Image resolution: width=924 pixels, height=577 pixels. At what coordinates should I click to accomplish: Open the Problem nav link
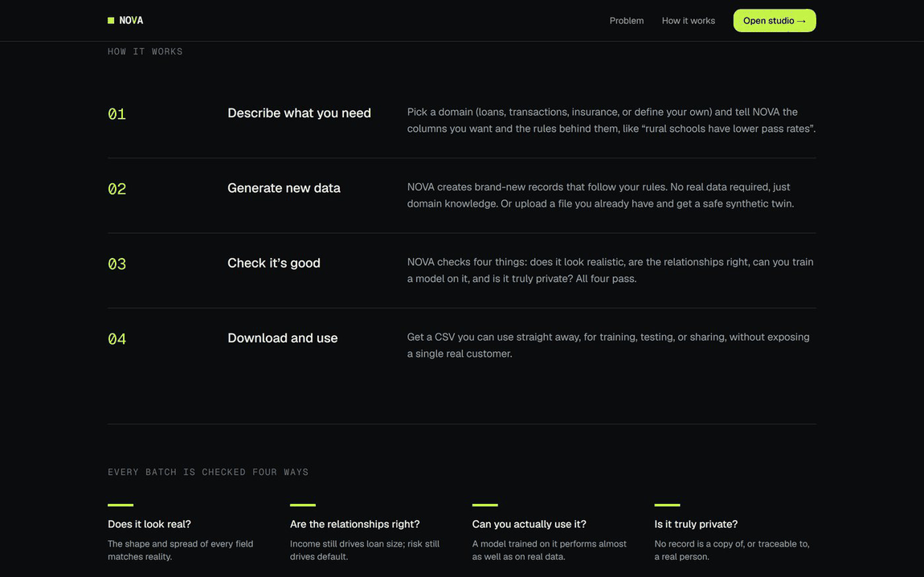627,21
